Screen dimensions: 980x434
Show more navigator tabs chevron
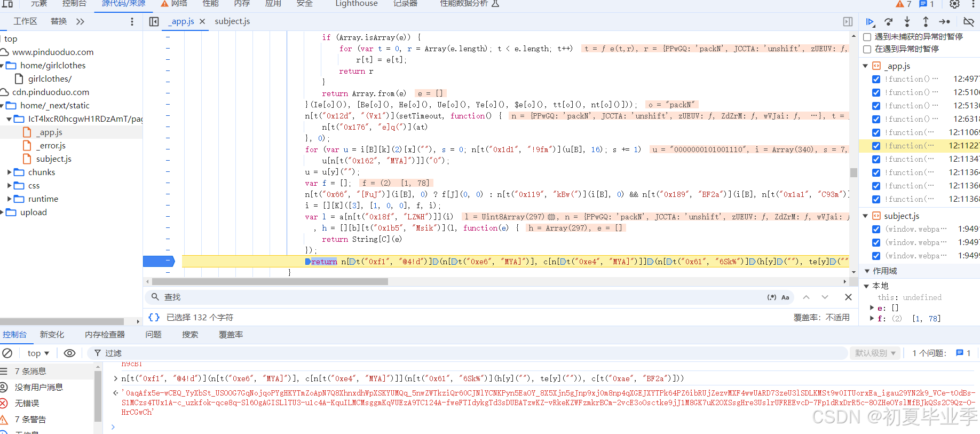(80, 22)
